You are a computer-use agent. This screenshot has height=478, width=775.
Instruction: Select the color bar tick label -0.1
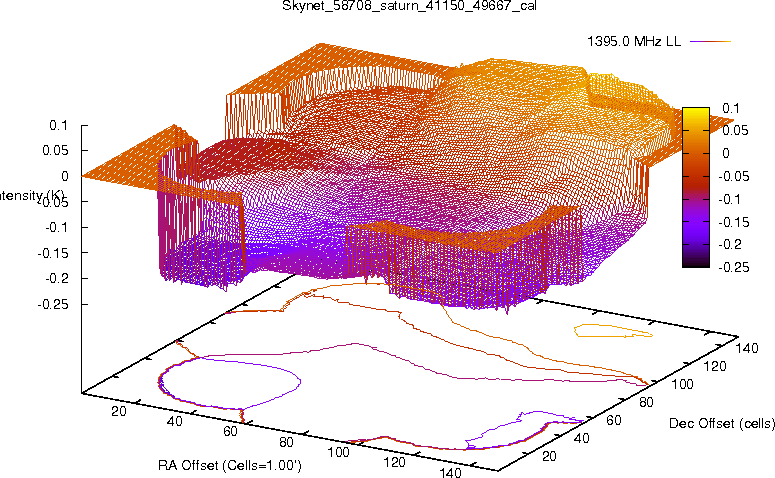pos(730,199)
